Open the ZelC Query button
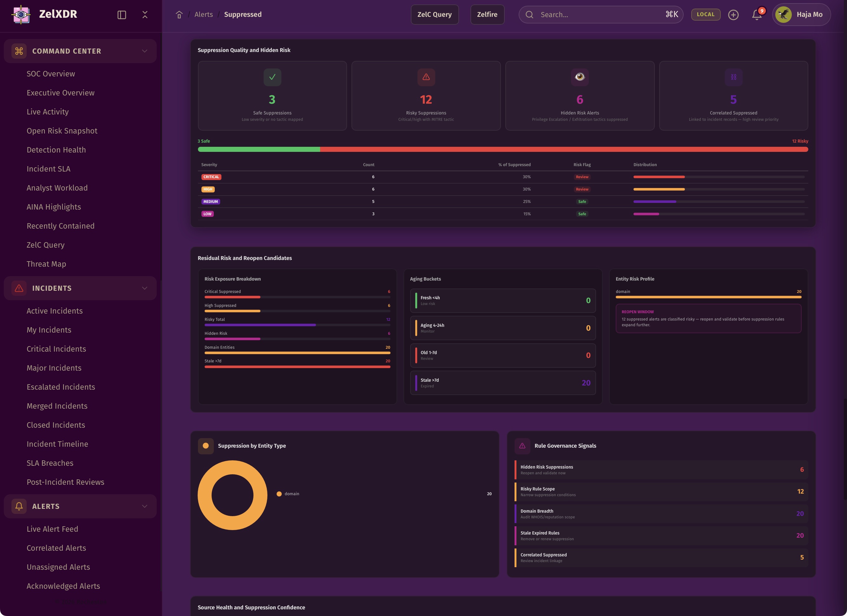Screen dimensions: 847x616 click(x=434, y=15)
